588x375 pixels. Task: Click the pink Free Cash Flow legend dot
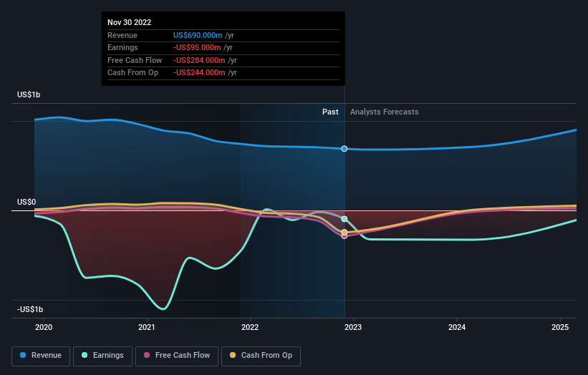click(147, 355)
